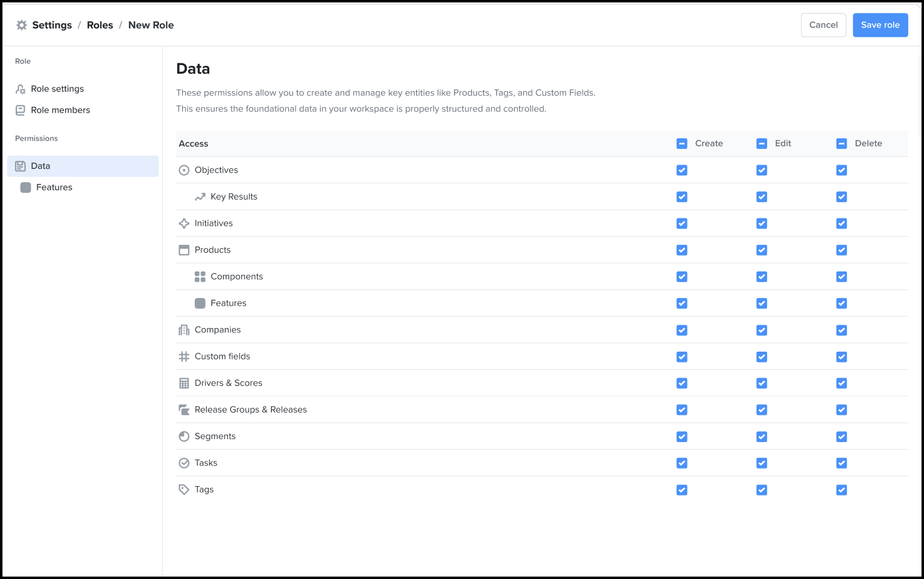Uncheck Delete permission for Tasks
The height and width of the screenshot is (579, 924).
click(x=841, y=463)
